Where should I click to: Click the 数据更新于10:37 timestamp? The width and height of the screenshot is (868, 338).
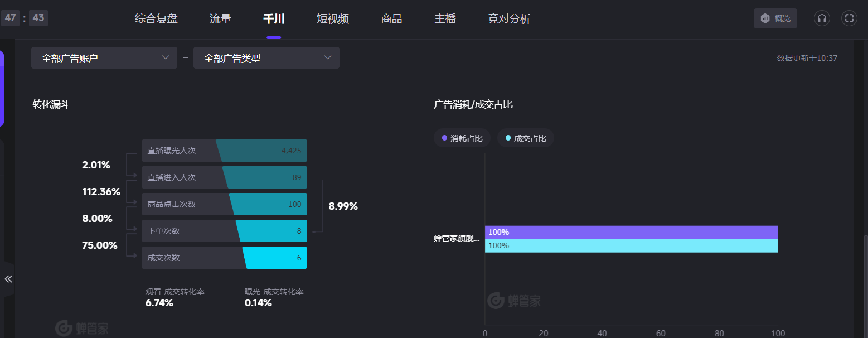tap(807, 58)
